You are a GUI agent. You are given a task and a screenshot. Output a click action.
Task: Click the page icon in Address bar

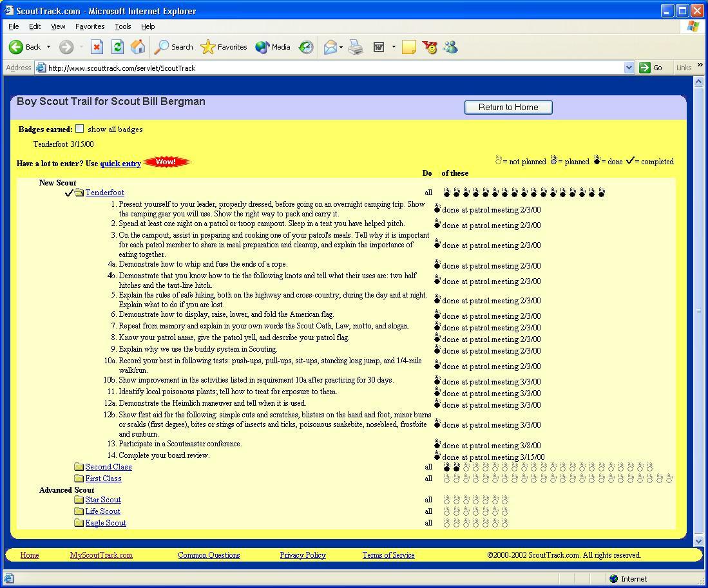41,68
